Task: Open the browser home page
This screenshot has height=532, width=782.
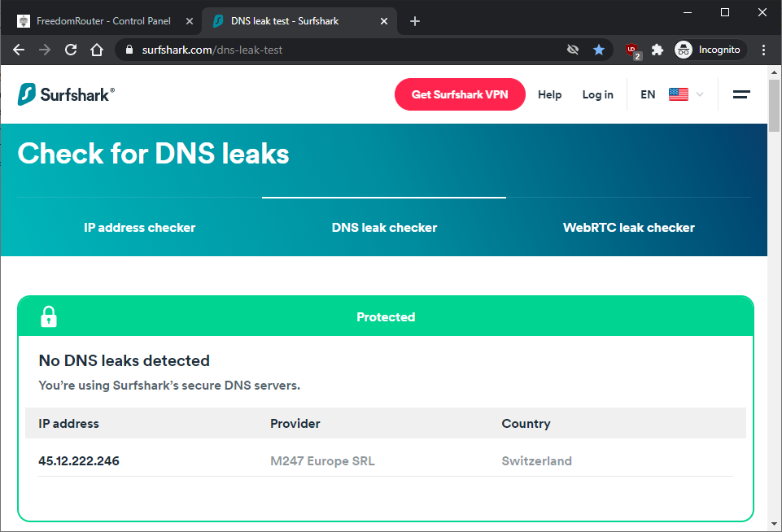Action: [97, 50]
